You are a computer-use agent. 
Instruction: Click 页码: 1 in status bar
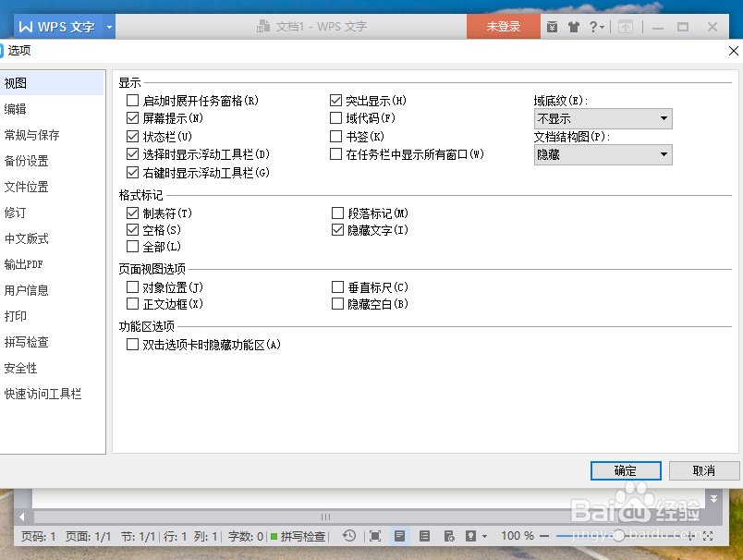coord(39,536)
